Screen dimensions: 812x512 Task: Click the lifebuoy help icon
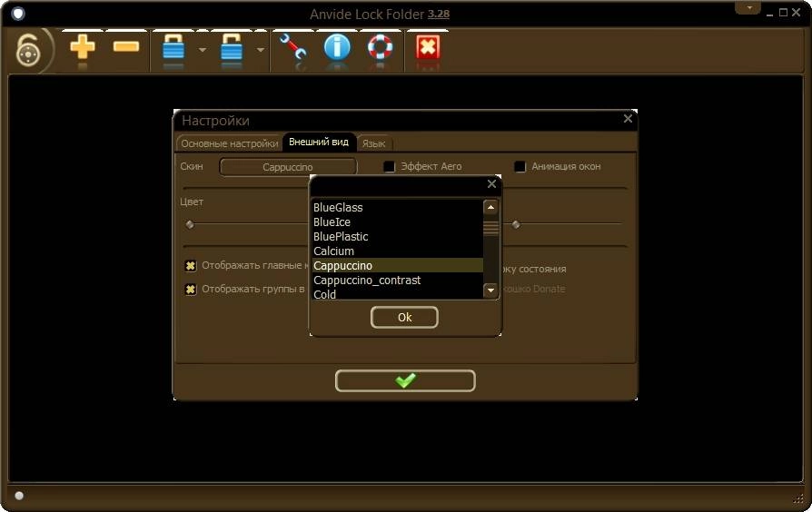pyautogui.click(x=381, y=47)
